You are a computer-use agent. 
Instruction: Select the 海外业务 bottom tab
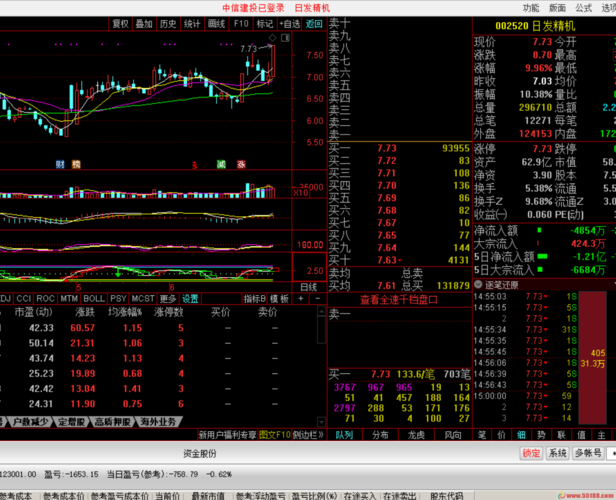(x=158, y=422)
